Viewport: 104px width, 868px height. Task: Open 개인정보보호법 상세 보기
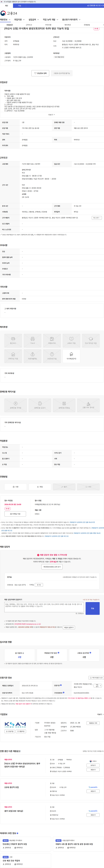coord(52,567)
